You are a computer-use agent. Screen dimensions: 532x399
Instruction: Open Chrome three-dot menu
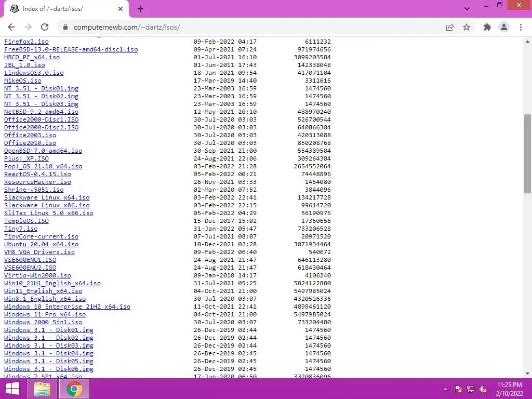521,27
